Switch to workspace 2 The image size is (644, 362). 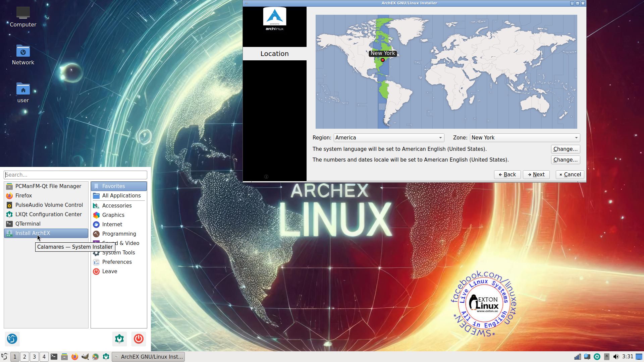coord(24,357)
